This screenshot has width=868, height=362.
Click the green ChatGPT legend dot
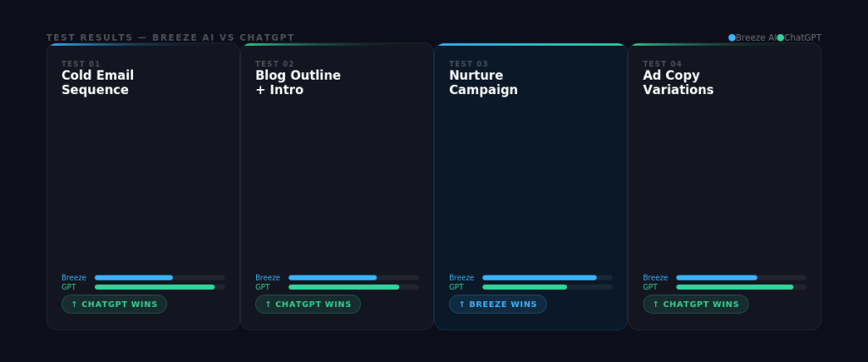781,37
